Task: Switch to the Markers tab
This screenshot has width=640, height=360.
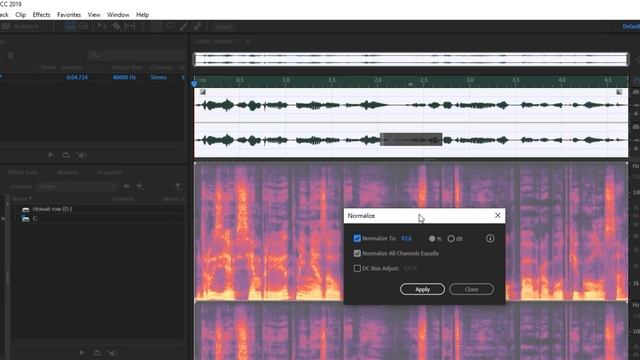Action: (x=67, y=173)
